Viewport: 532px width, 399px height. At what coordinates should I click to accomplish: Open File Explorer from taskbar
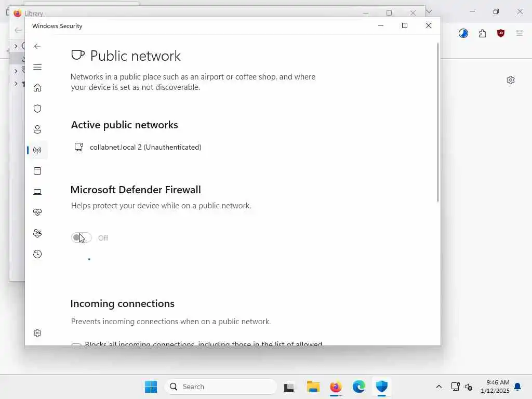pyautogui.click(x=313, y=387)
